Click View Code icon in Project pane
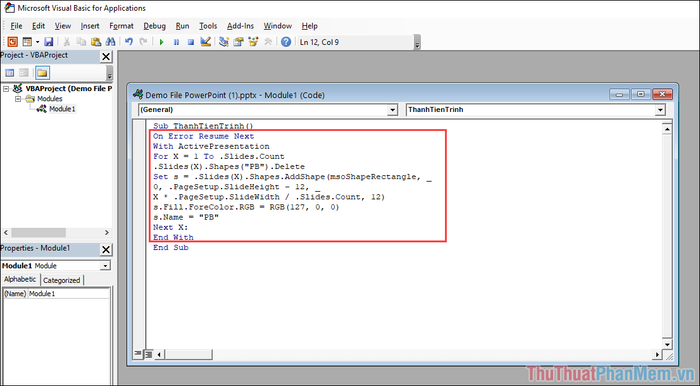Screen dimensions: 700x386 [9, 73]
